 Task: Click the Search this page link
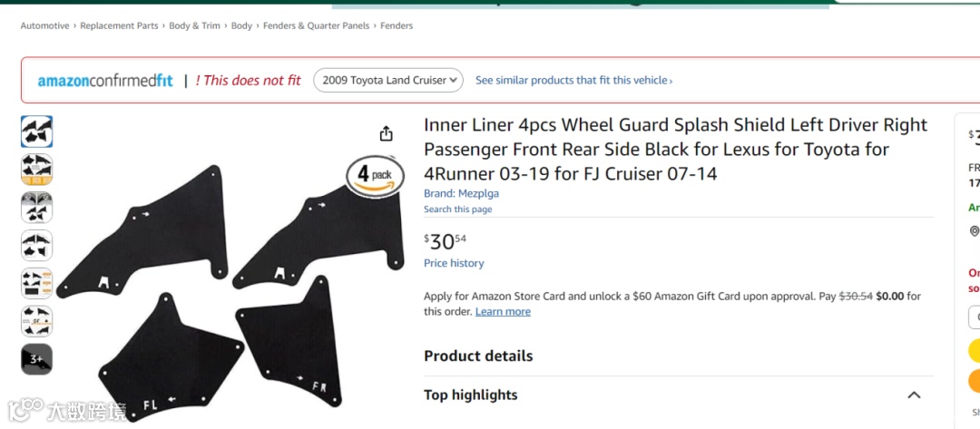[457, 210]
